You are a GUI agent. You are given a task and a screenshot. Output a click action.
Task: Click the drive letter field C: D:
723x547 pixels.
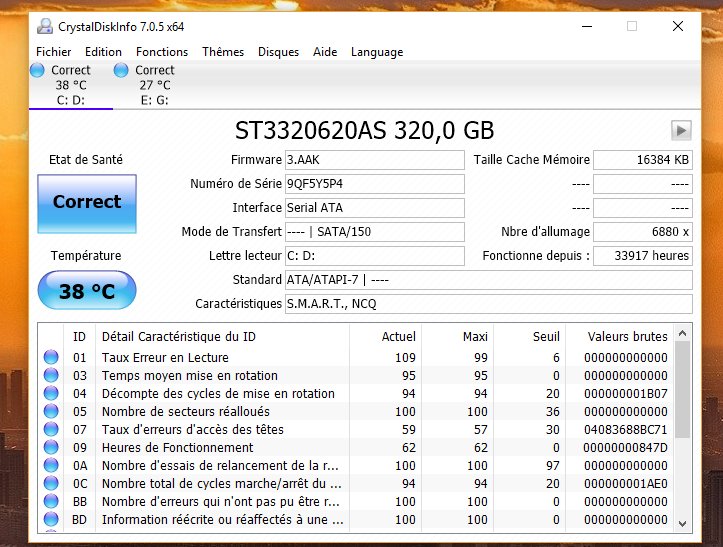[374, 256]
